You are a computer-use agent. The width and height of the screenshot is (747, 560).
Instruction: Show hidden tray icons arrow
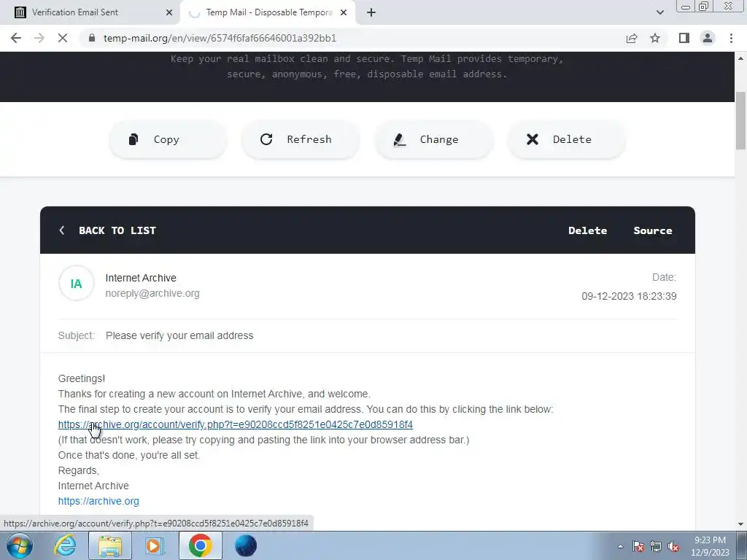pos(620,546)
